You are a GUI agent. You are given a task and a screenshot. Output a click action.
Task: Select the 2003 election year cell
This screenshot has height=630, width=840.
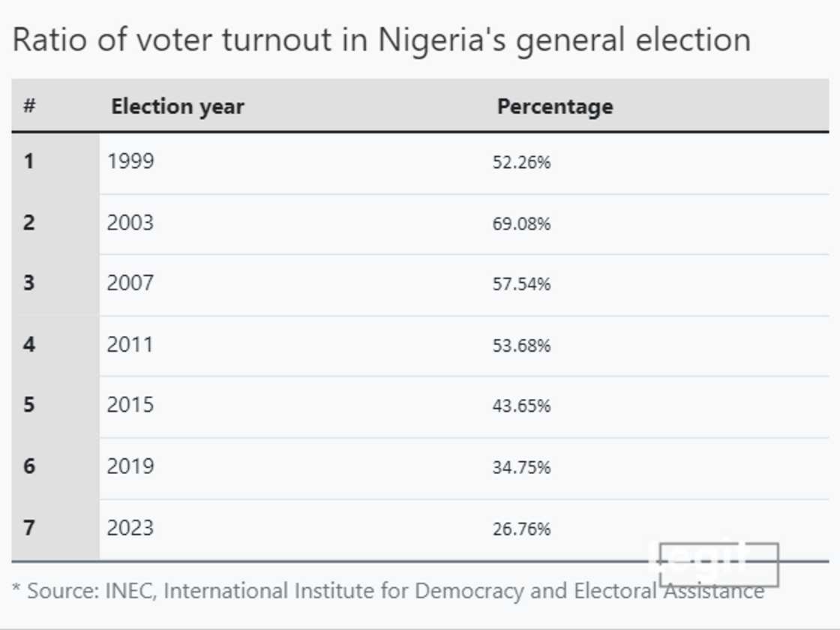coord(130,223)
